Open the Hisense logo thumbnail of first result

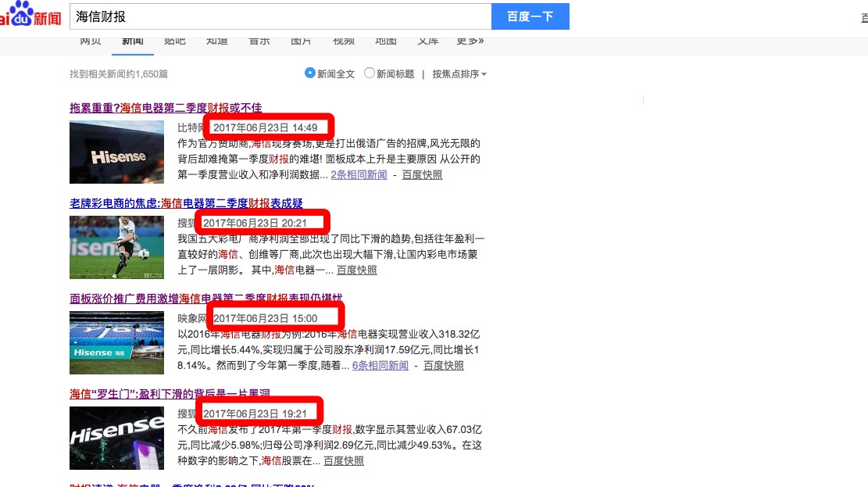coord(116,152)
